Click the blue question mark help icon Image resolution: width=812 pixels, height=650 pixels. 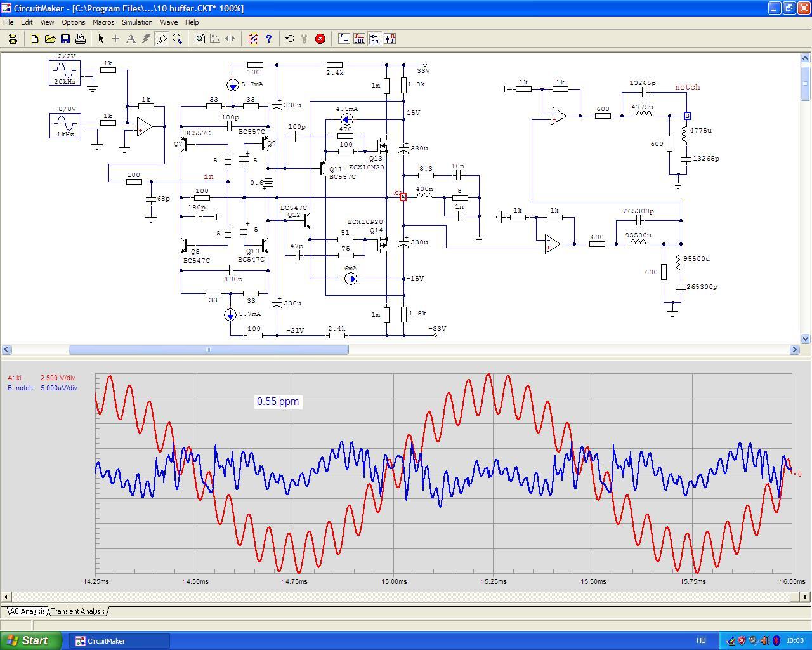tap(268, 39)
